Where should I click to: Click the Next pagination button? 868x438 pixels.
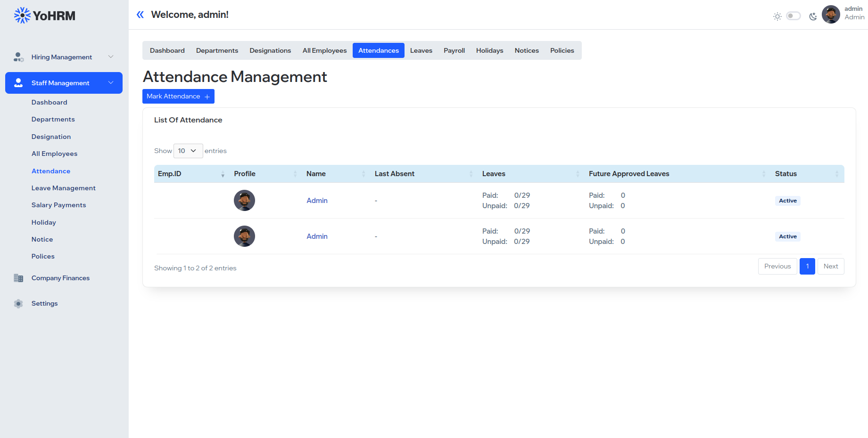click(x=831, y=266)
